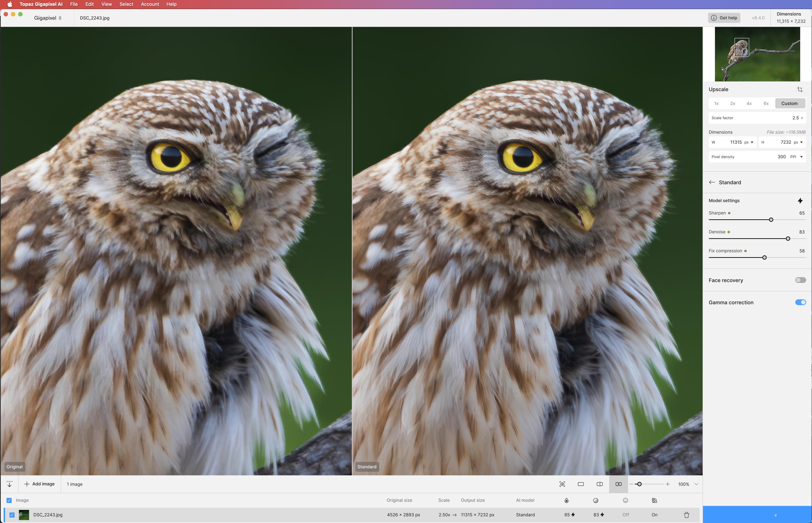Click the gamma correction palette column icon
The image size is (812, 523).
(x=655, y=500)
